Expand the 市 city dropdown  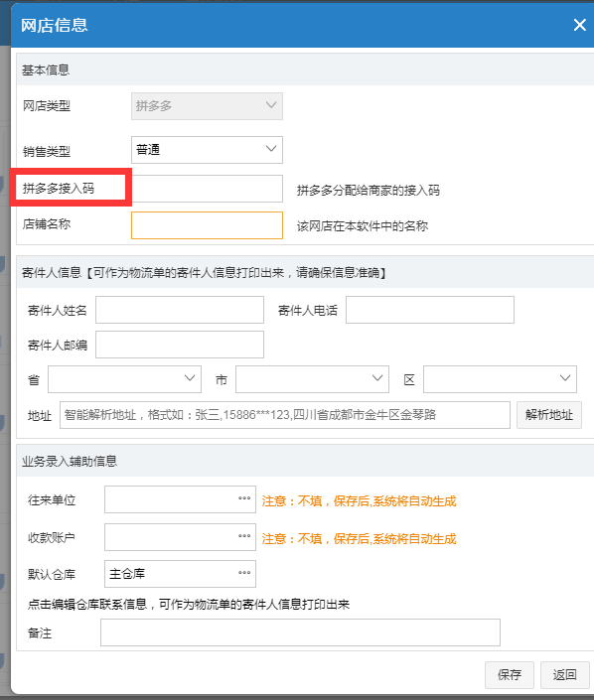[x=312, y=379]
